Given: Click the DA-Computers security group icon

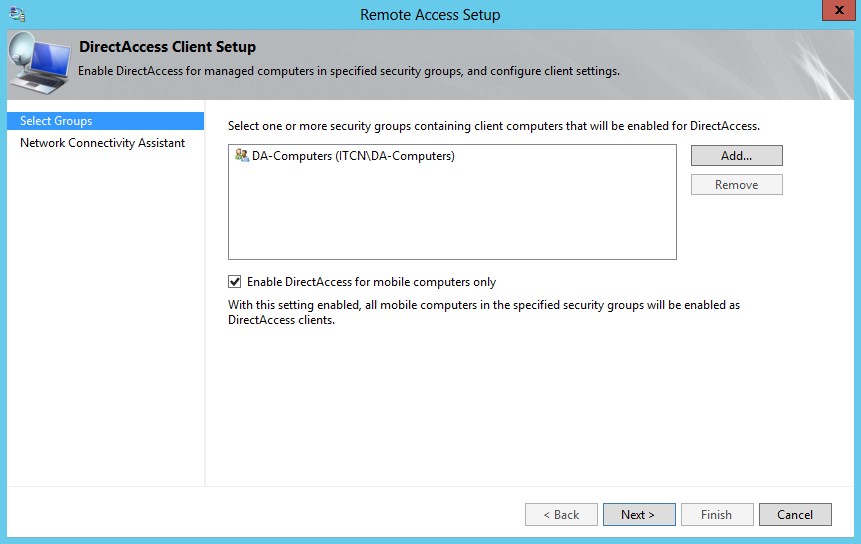Looking at the screenshot, I should (x=241, y=156).
